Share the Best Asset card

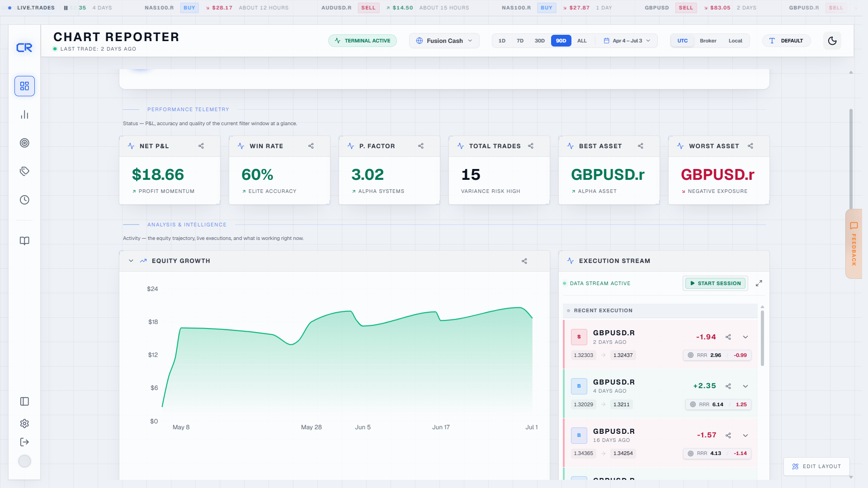tap(641, 146)
